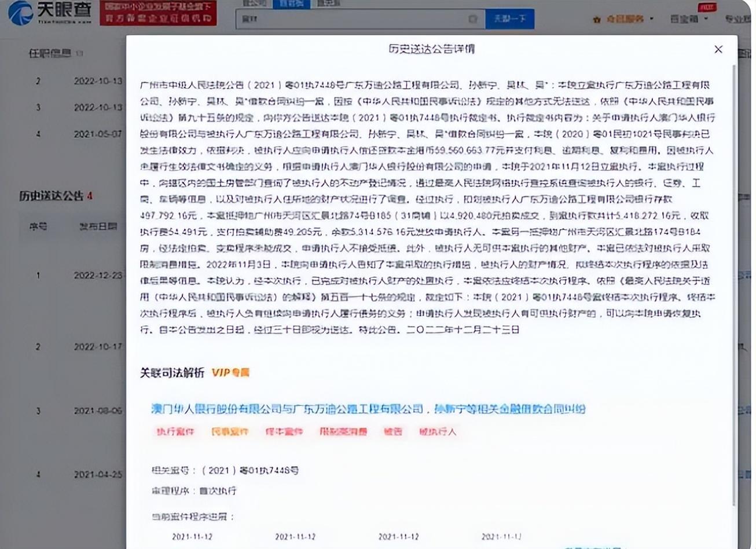Image resolution: width=756 pixels, height=549 pixels.
Task: Clear the search box with its clear icon
Action: pyautogui.click(x=472, y=19)
